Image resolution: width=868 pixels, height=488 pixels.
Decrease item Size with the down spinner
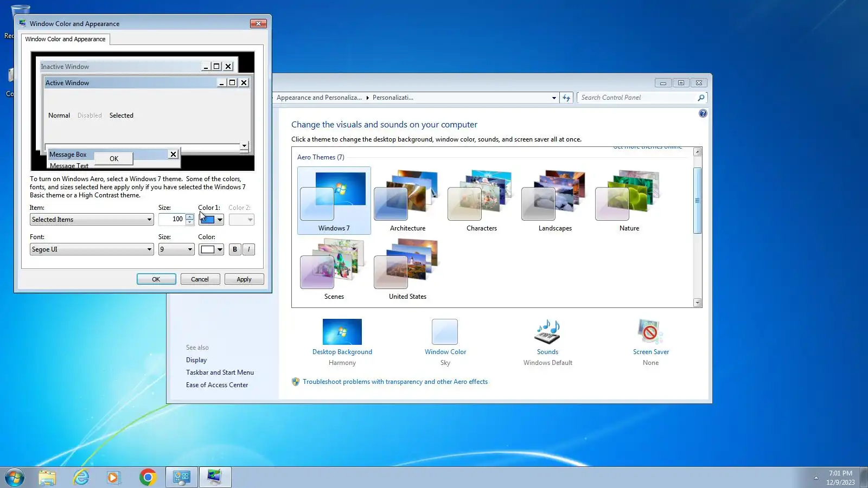pyautogui.click(x=189, y=222)
